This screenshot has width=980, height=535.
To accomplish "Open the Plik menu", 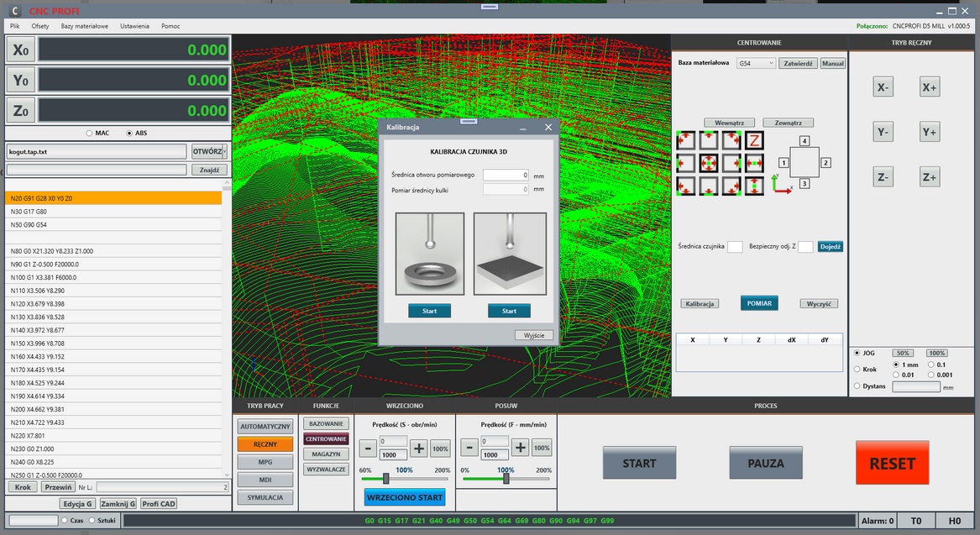I will click(x=15, y=26).
